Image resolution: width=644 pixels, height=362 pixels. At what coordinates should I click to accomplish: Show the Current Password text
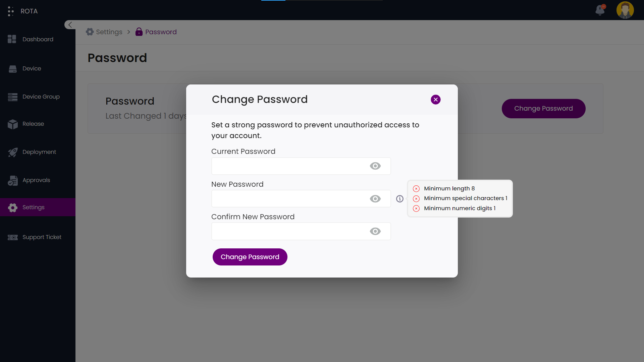tap(375, 166)
